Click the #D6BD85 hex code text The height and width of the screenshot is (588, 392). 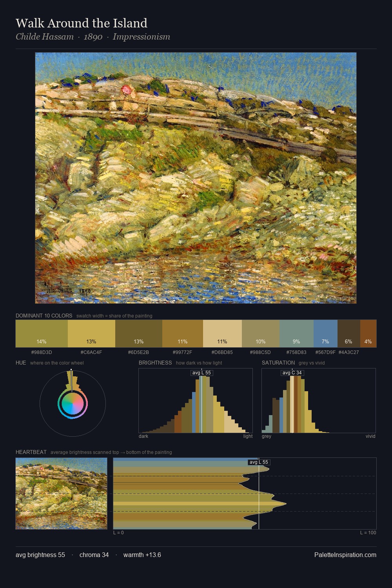[x=222, y=352]
